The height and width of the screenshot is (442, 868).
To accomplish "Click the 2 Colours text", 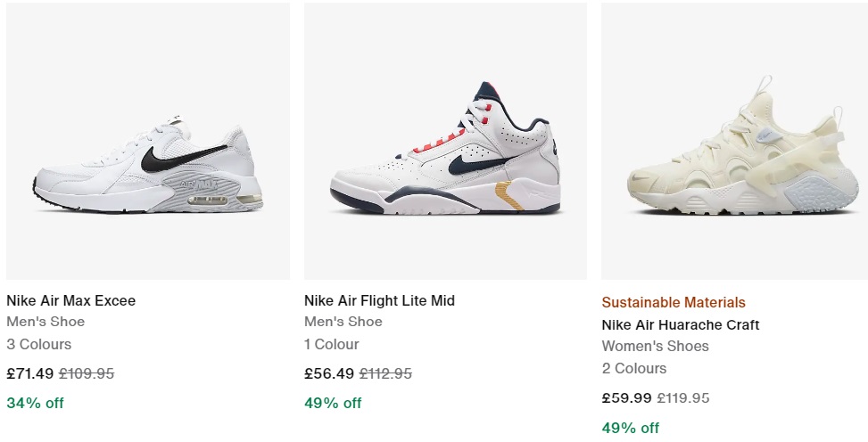I will pyautogui.click(x=634, y=368).
